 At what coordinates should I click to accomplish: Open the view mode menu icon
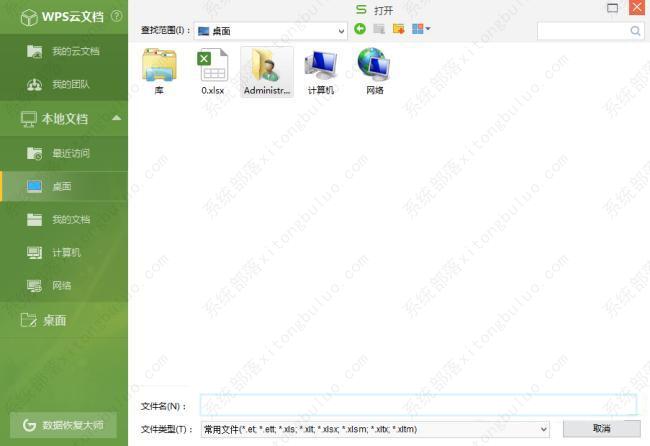coord(421,29)
